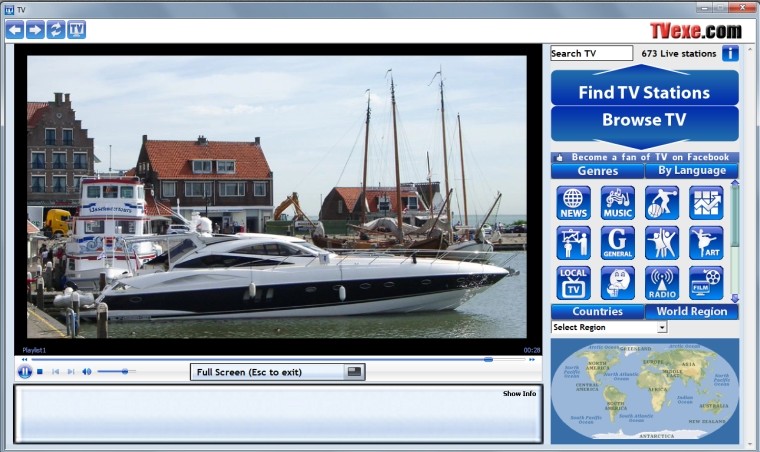Screen dimensions: 760x452
Task: Mute the player volume speaker
Action: (87, 371)
